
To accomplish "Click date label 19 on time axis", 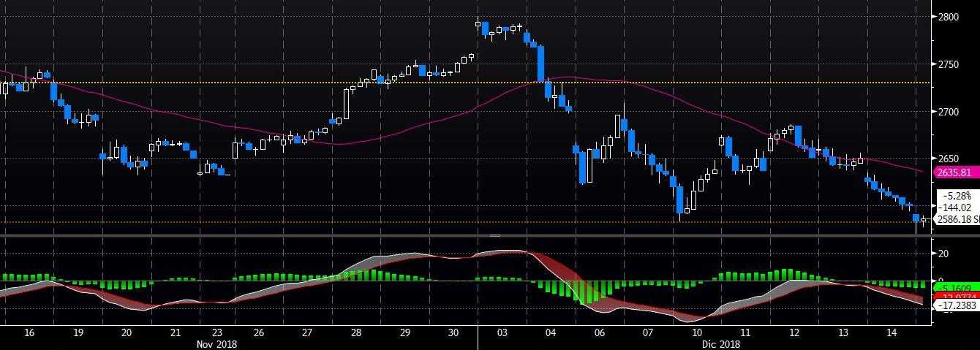I will [78, 332].
